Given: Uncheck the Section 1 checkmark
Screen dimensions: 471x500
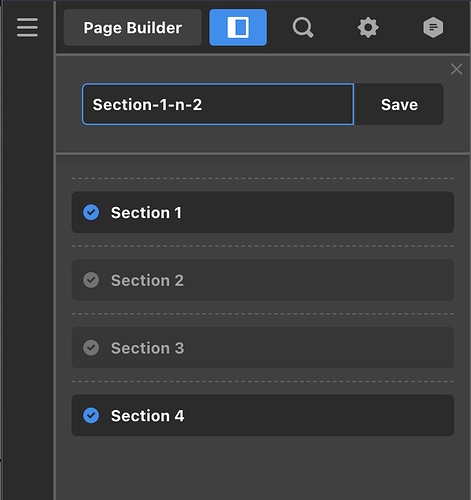Looking at the screenshot, I should click(91, 212).
